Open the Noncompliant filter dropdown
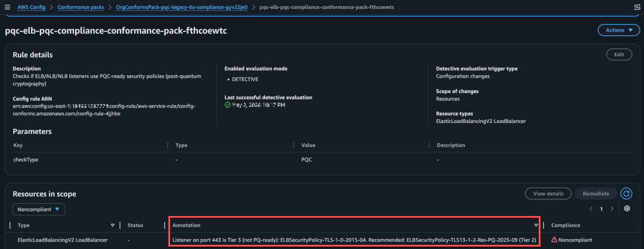Screen dimensions: 644x249 point(39,210)
